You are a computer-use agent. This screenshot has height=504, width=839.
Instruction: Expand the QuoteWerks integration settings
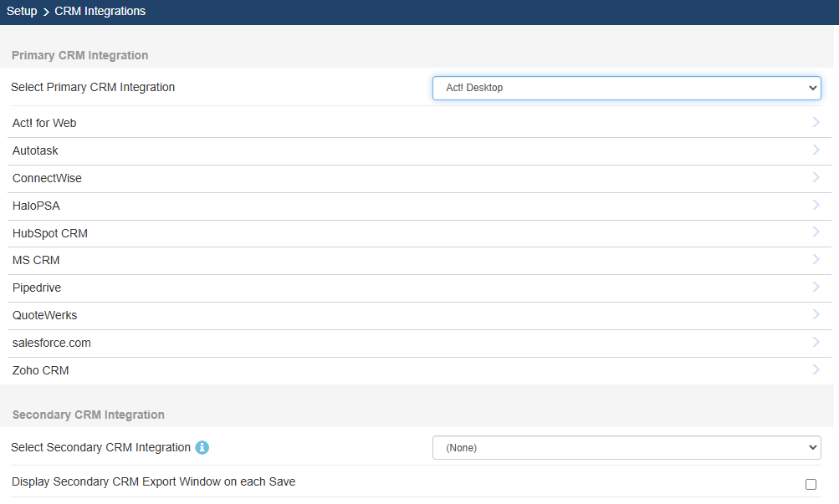click(816, 315)
